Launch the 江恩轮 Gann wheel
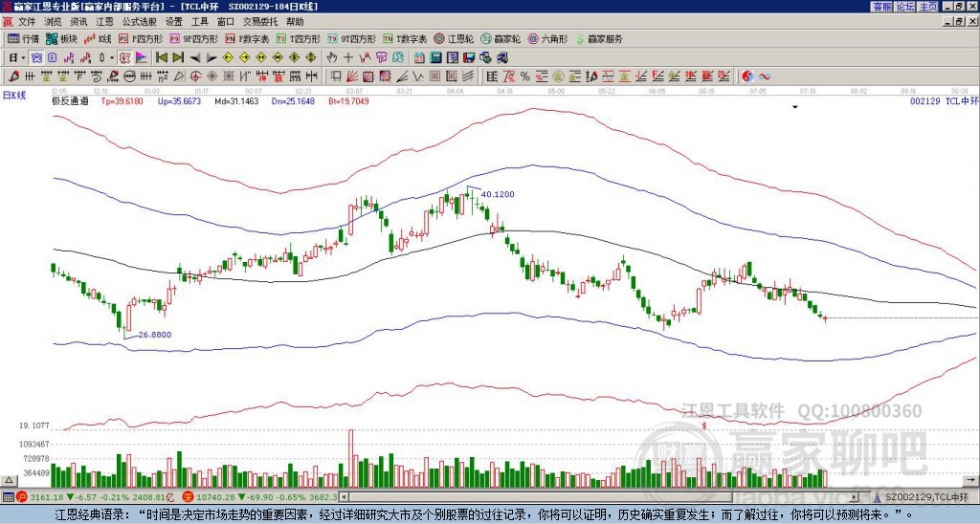This screenshot has height=524, width=980. click(454, 38)
